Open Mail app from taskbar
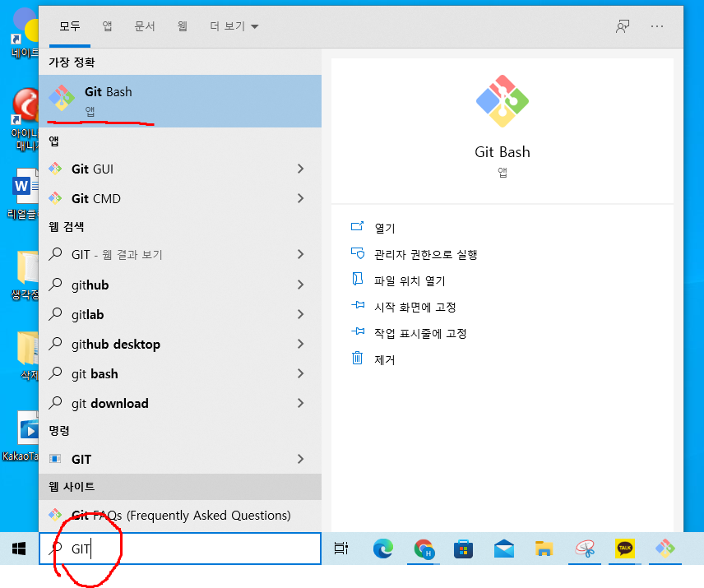This screenshot has height=588, width=704. (504, 549)
